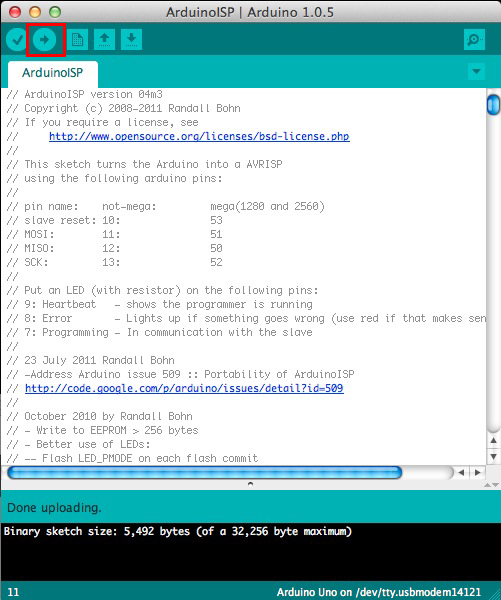Click the "pin name: not-mega:" header comment line

(x=166, y=206)
